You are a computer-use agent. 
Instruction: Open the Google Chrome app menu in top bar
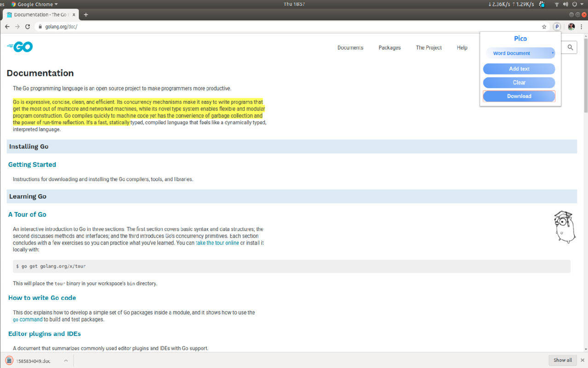34,4
